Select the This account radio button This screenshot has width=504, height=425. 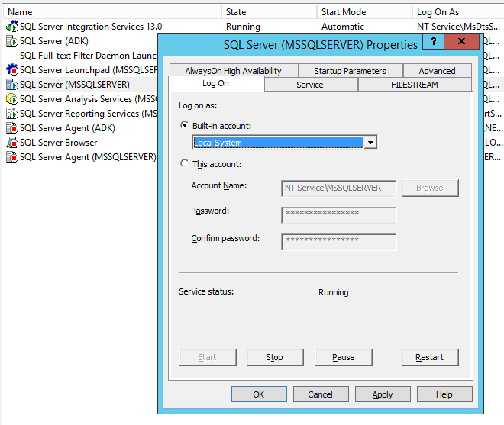click(184, 163)
